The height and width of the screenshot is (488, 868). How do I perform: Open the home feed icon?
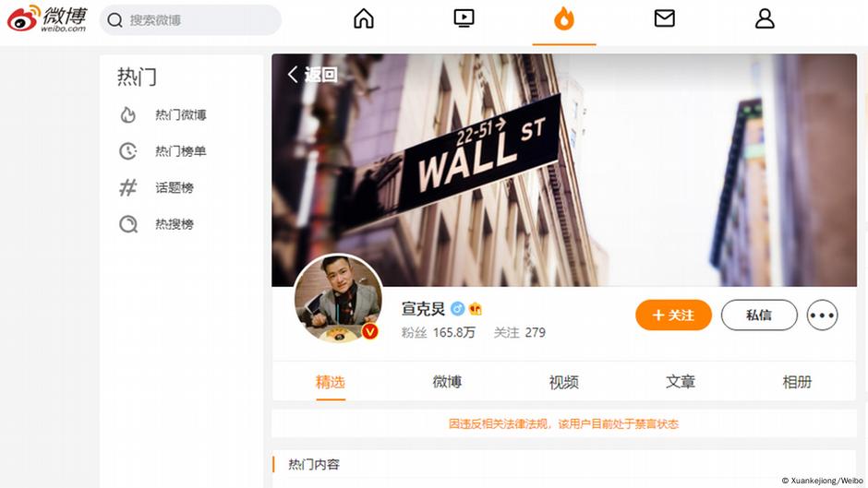(x=364, y=18)
